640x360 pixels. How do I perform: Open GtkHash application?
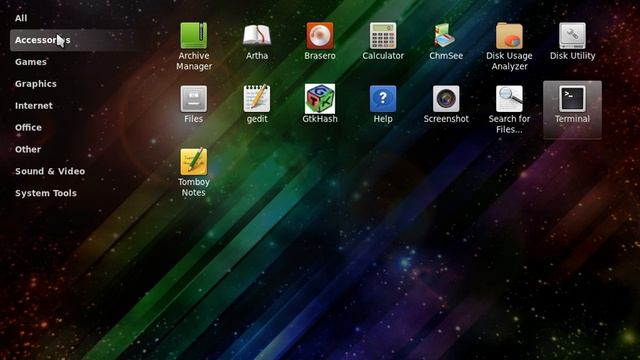coord(320,104)
